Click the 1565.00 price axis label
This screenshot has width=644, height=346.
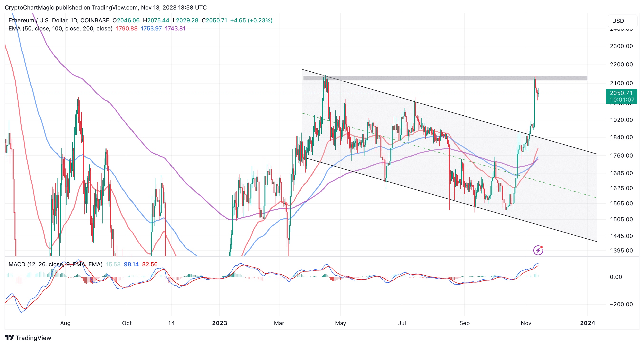point(621,203)
